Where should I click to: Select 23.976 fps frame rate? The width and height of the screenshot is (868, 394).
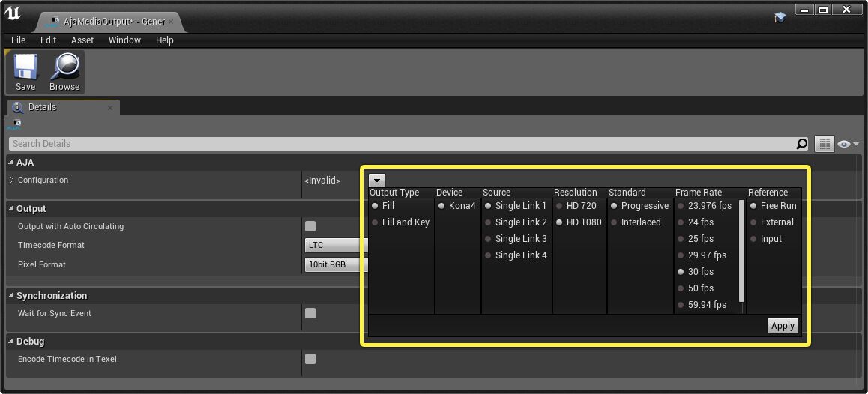click(x=704, y=206)
